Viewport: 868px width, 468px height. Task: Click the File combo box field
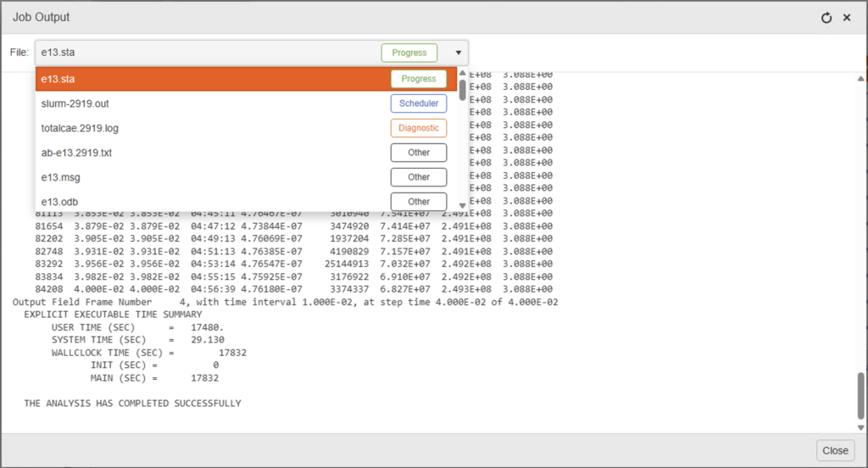(251, 53)
